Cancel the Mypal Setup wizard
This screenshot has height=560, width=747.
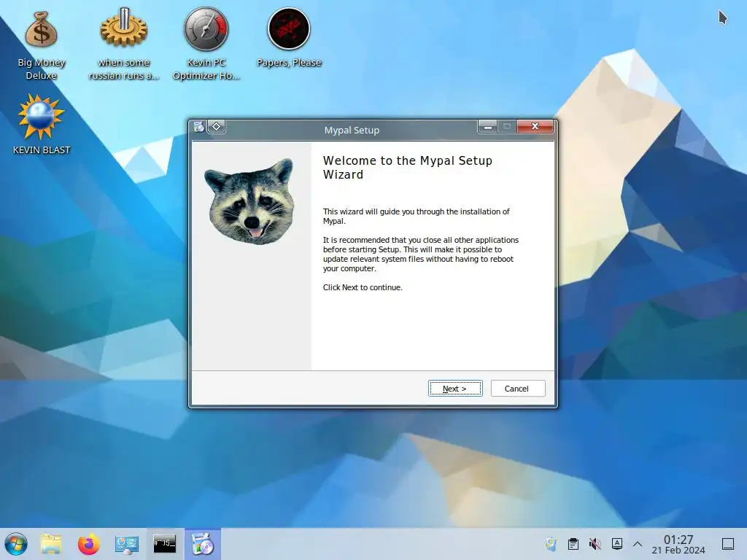point(518,389)
